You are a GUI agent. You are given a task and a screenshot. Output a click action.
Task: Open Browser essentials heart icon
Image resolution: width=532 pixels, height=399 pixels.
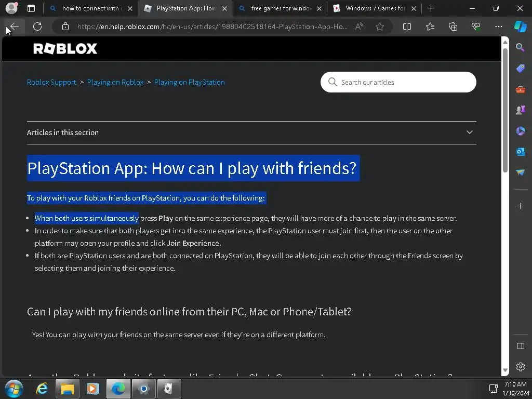[476, 26]
